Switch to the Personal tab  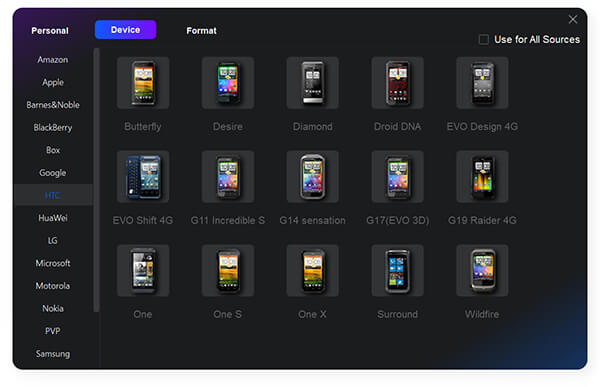pyautogui.click(x=50, y=31)
